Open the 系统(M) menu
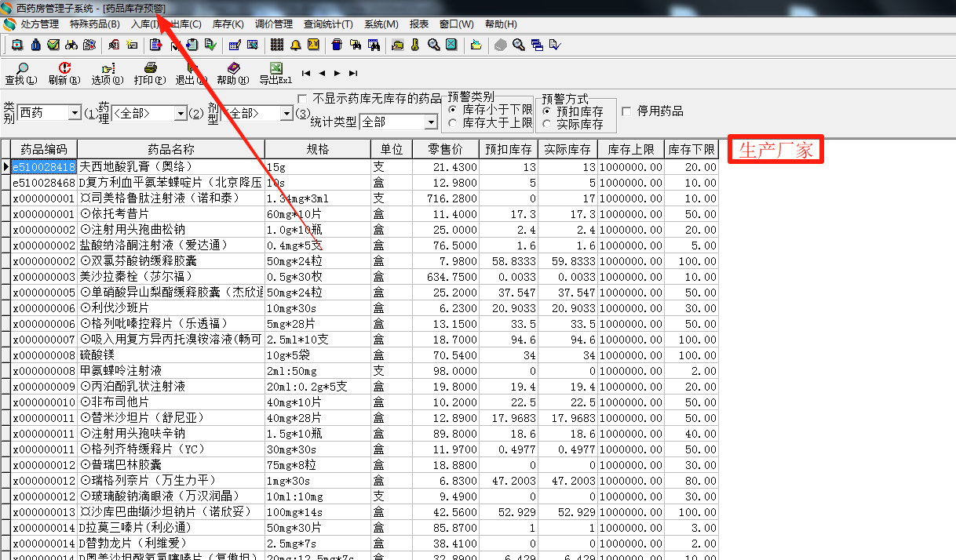956x560 pixels. tap(381, 24)
